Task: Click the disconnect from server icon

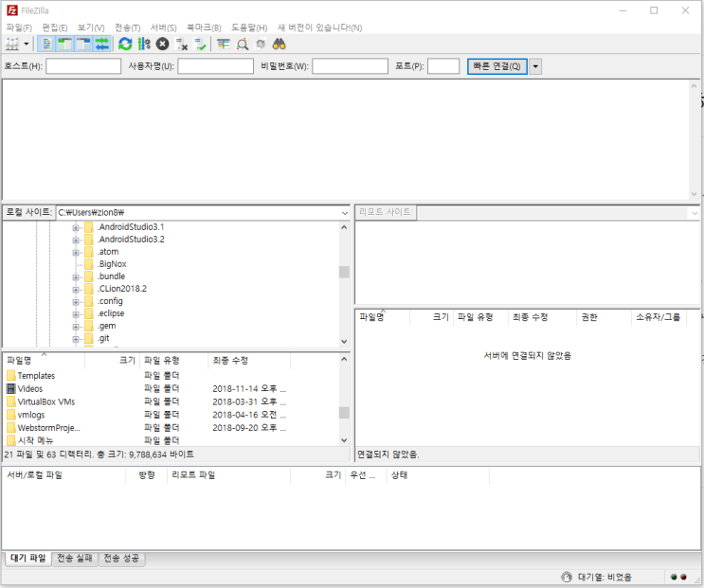Action: pos(181,44)
